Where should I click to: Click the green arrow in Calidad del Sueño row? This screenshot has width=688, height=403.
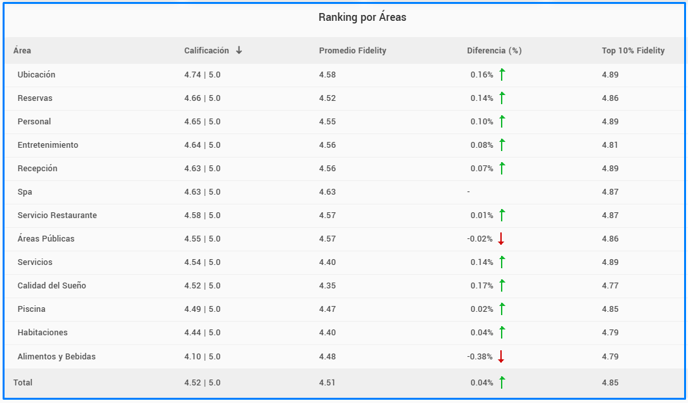coord(502,286)
